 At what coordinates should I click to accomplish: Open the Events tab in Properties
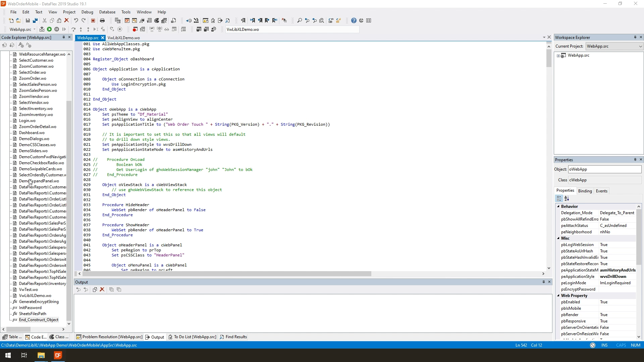coord(601,191)
